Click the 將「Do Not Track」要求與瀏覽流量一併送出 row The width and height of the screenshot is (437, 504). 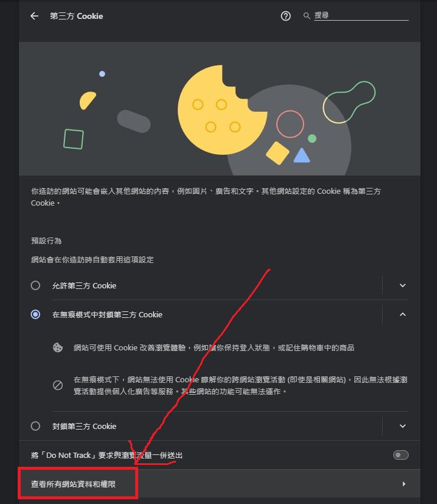[220, 455]
